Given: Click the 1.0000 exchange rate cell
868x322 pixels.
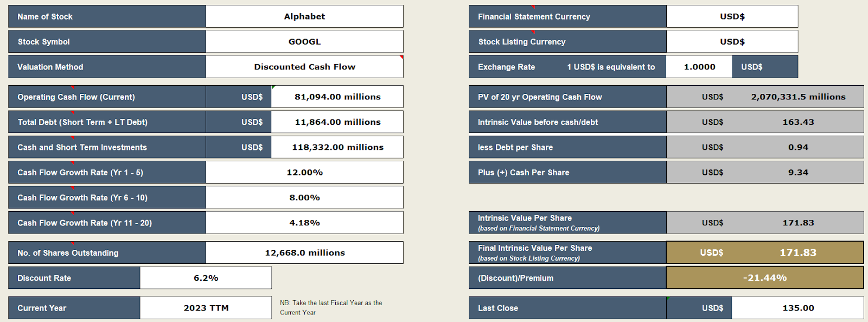Looking at the screenshot, I should (699, 67).
